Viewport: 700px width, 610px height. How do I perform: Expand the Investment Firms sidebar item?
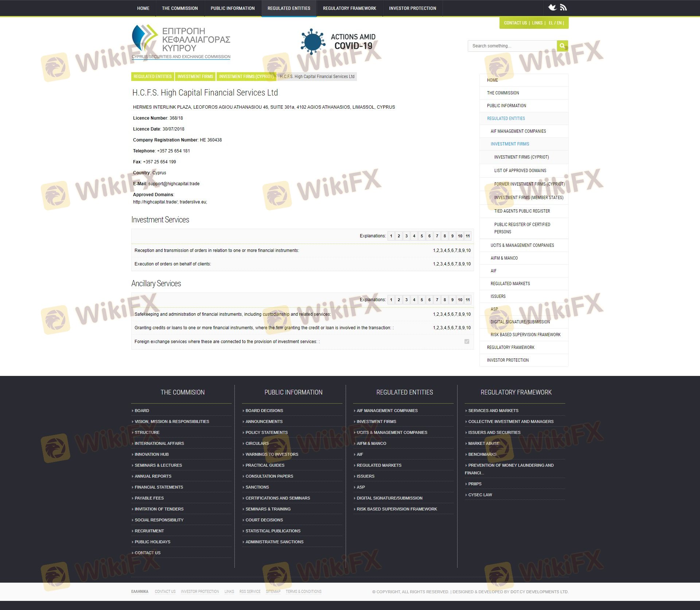click(x=510, y=144)
